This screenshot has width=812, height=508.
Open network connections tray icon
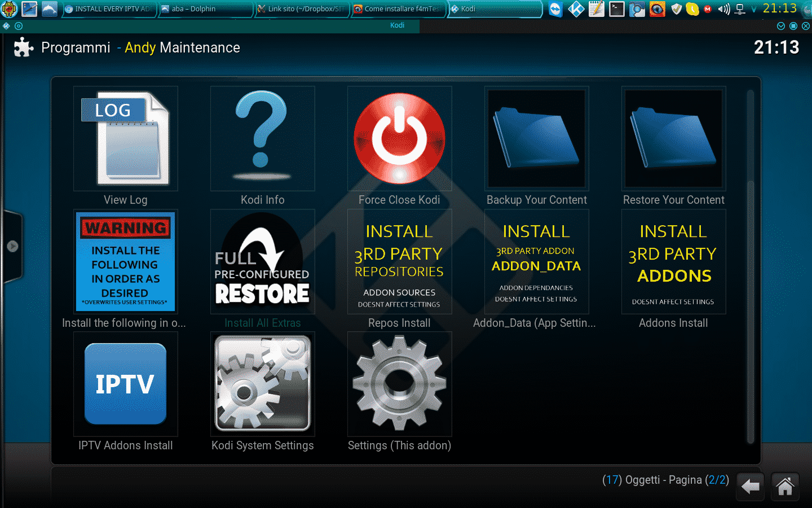740,9
